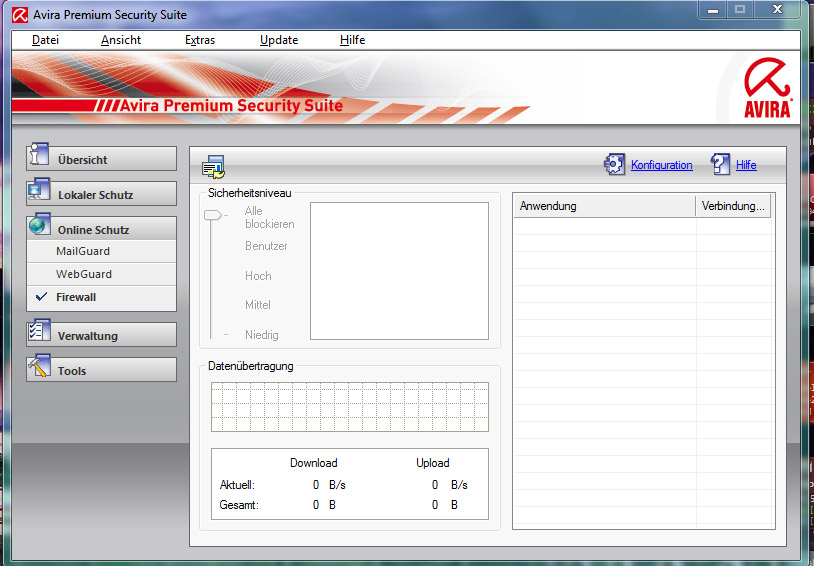Open the Extras menu

click(x=200, y=40)
